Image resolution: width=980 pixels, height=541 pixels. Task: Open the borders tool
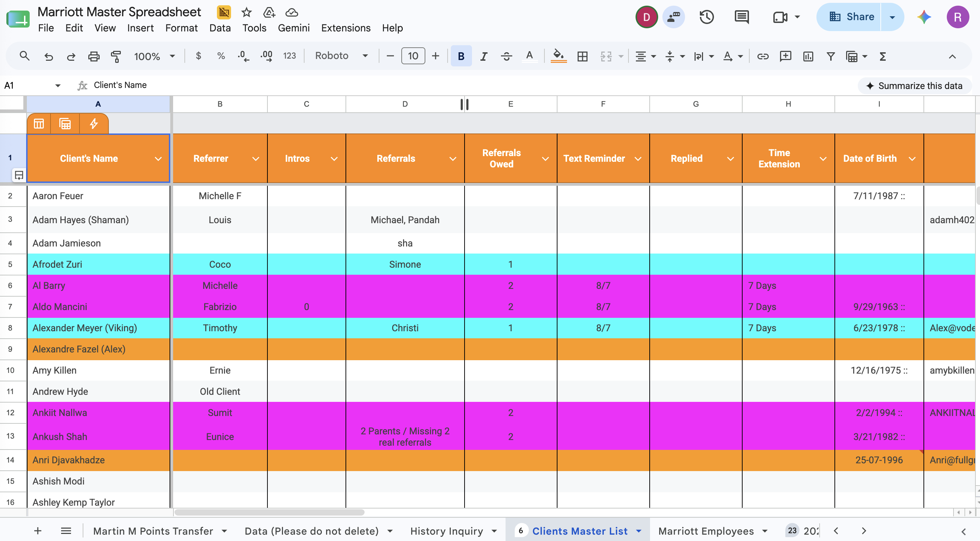coord(583,56)
